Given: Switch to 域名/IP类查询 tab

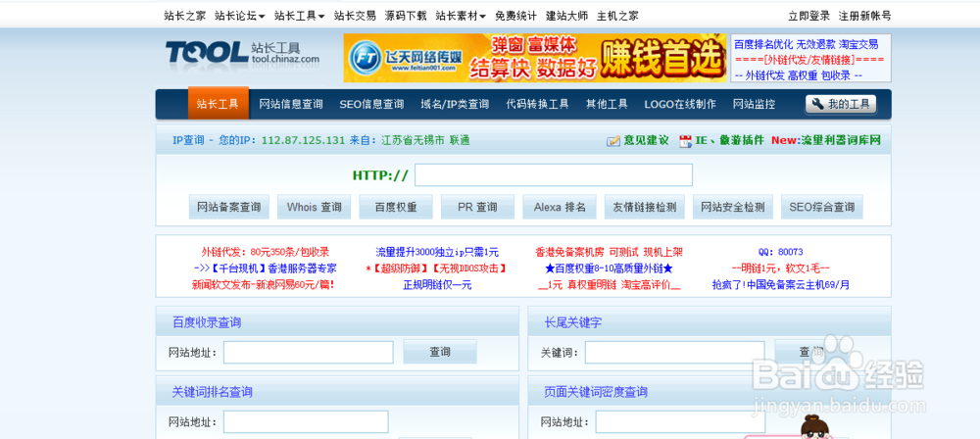Looking at the screenshot, I should [455, 105].
